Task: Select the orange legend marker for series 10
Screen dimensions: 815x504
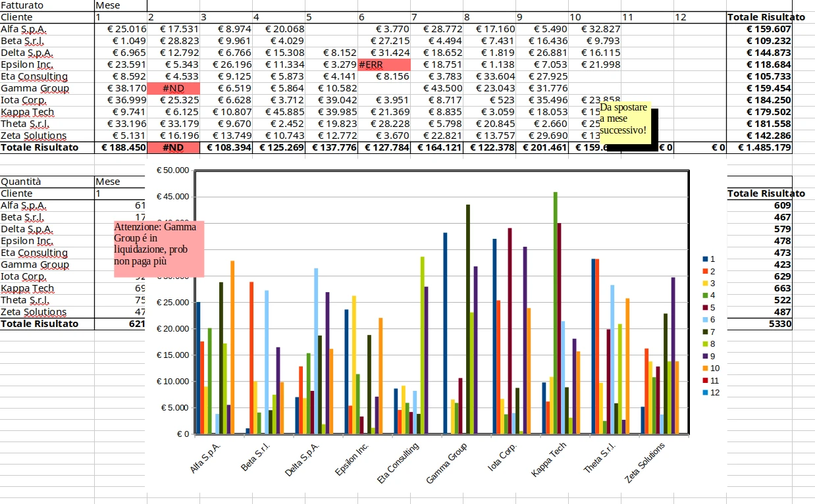Action: tap(706, 368)
